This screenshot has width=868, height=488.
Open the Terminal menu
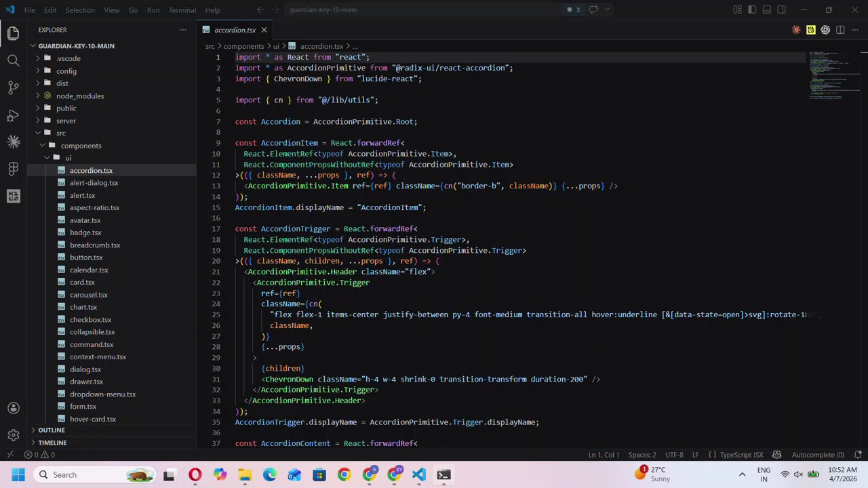[x=182, y=10]
